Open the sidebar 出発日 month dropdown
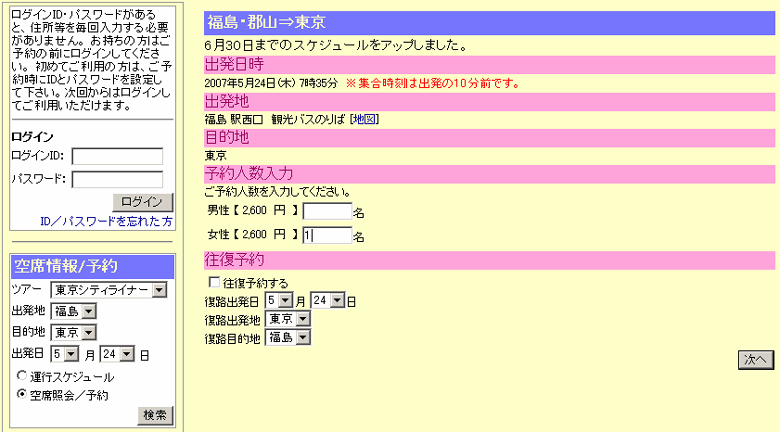780x432 pixels. 64,354
